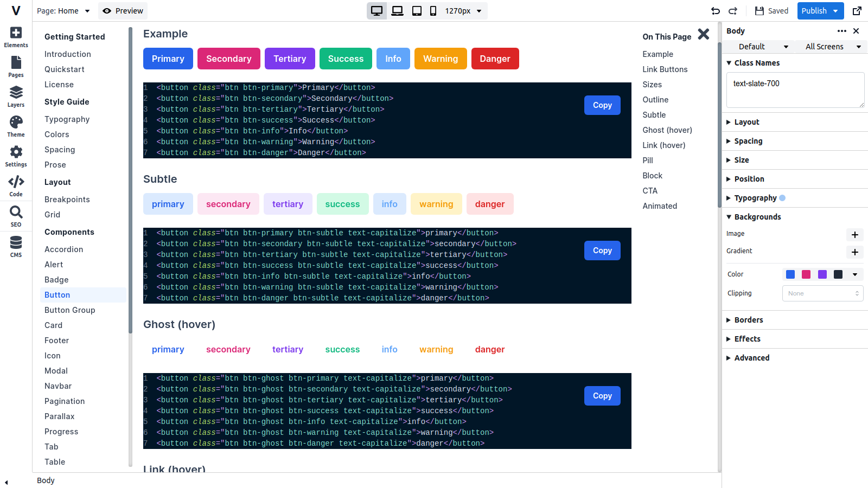Click the subtle warning button
This screenshot has height=488, width=868.
click(436, 204)
